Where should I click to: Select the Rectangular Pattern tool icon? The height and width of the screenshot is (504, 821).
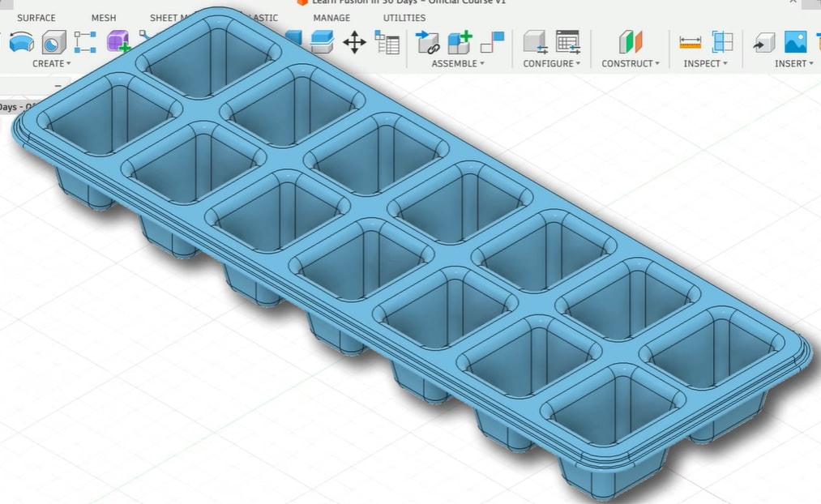[x=85, y=42]
